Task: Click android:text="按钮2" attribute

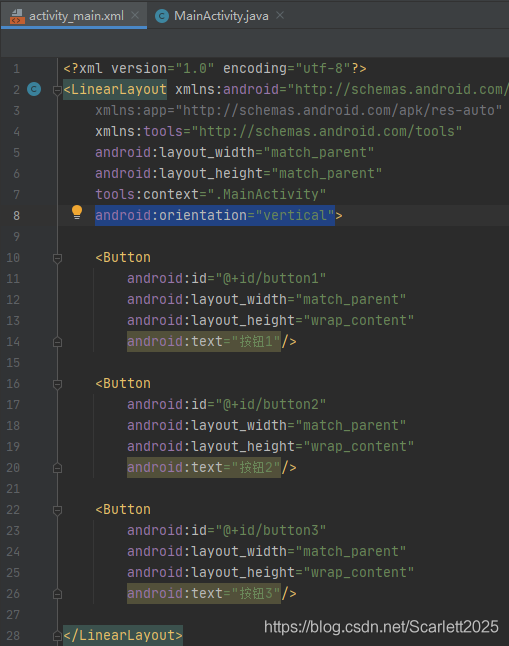Action: [x=204, y=468]
